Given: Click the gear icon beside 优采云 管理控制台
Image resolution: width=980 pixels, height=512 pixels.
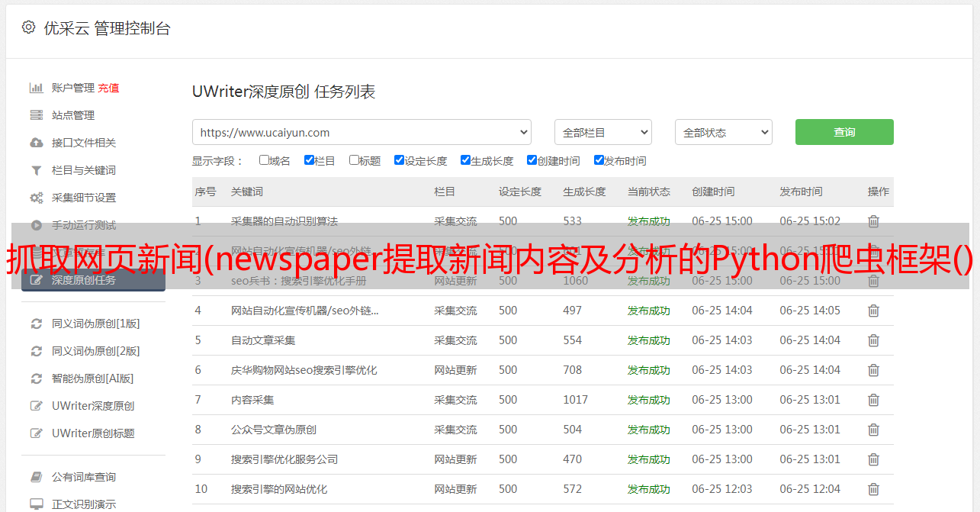Looking at the screenshot, I should (x=28, y=27).
